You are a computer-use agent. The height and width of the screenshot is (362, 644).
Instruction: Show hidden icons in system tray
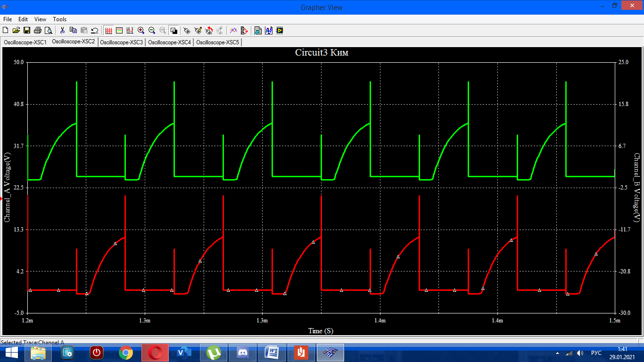(x=558, y=353)
